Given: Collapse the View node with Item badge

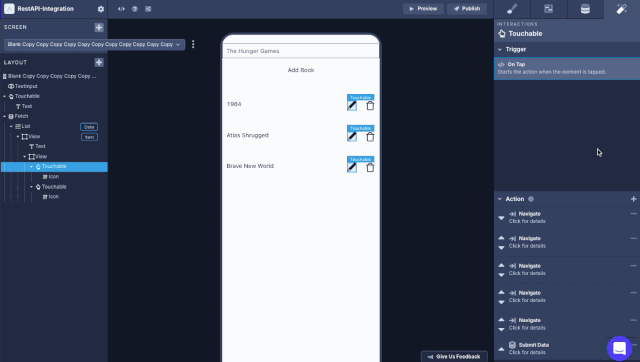Looking at the screenshot, I should point(18,137).
